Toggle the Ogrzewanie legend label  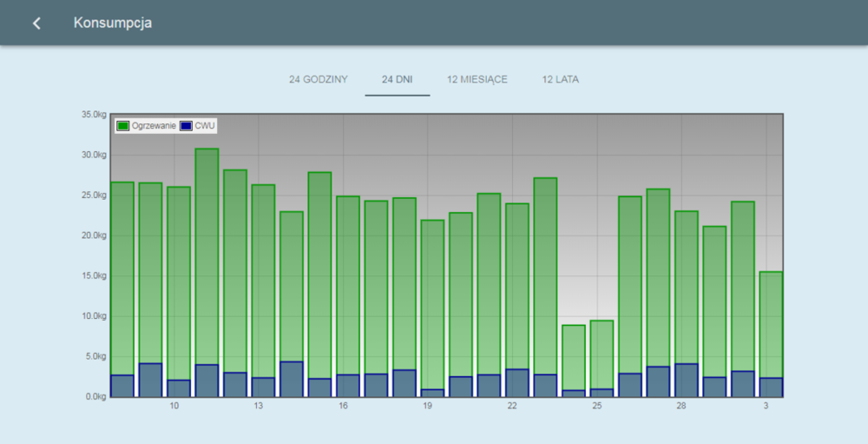click(x=154, y=126)
